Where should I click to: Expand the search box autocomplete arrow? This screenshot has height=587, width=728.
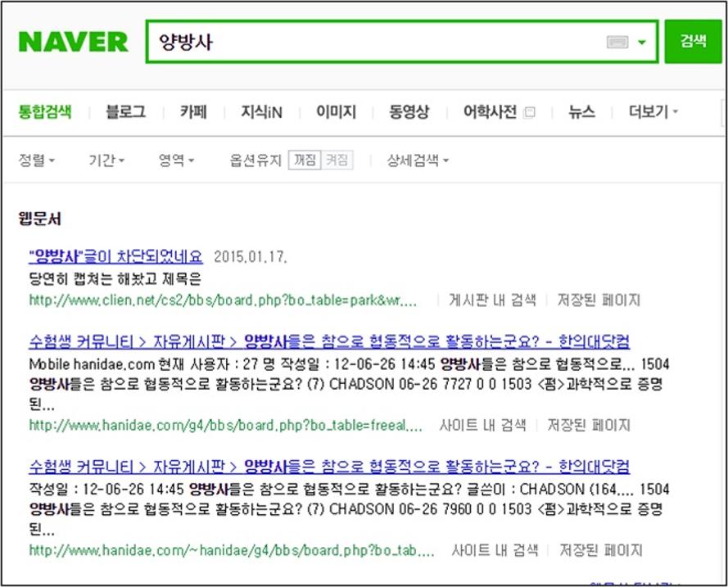point(642,43)
